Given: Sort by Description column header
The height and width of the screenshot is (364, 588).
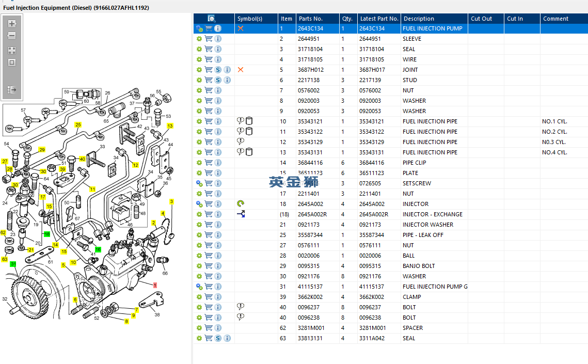Looking at the screenshot, I should coord(419,19).
